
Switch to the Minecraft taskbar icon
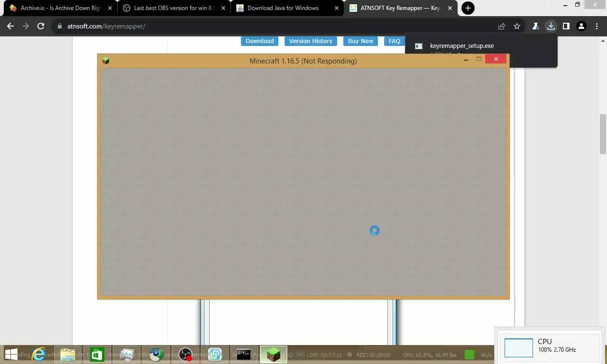pos(274,354)
